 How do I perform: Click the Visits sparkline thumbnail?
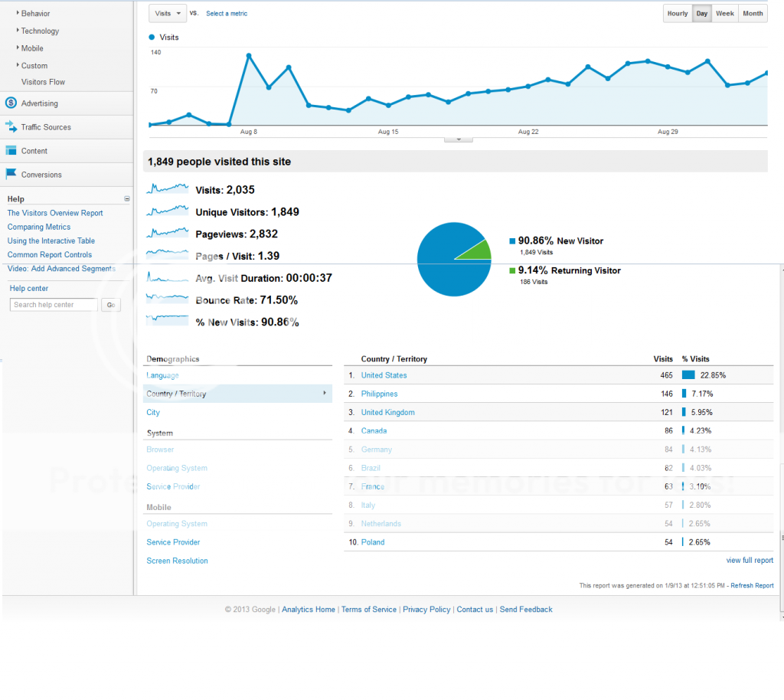pos(168,188)
